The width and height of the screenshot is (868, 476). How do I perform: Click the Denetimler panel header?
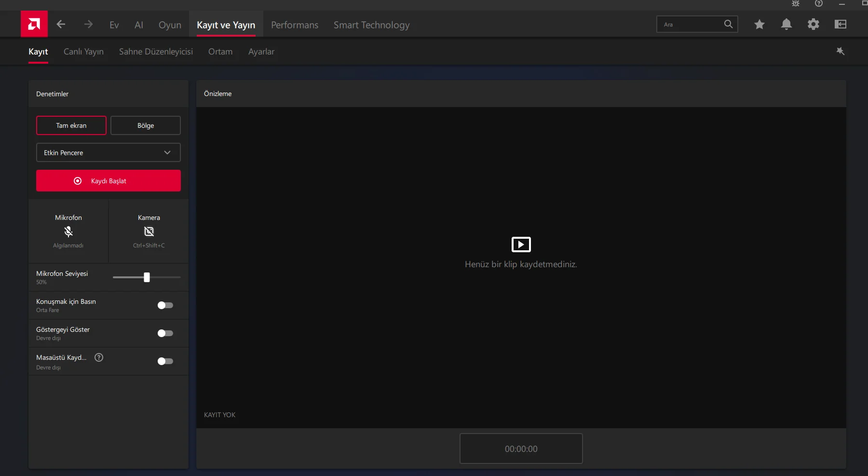pyautogui.click(x=108, y=94)
